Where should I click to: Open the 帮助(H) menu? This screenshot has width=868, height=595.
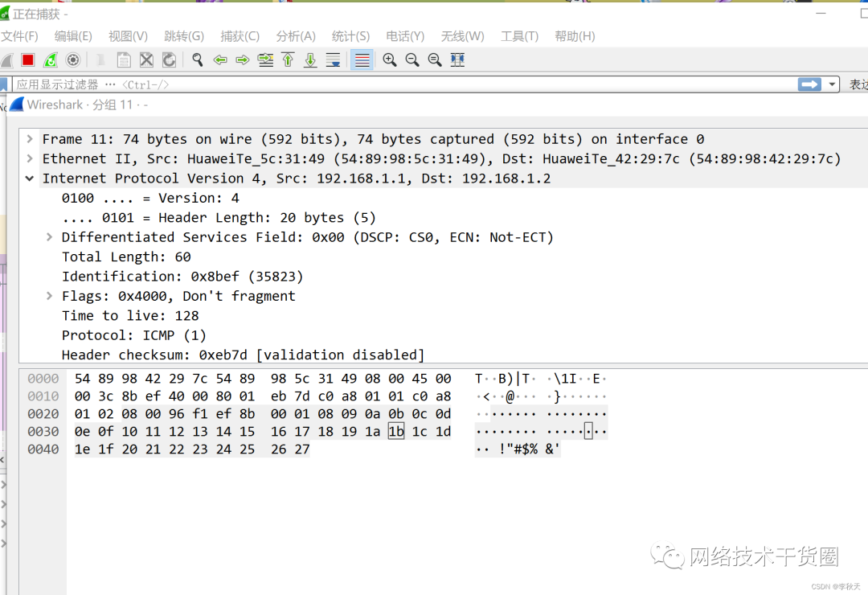click(575, 36)
